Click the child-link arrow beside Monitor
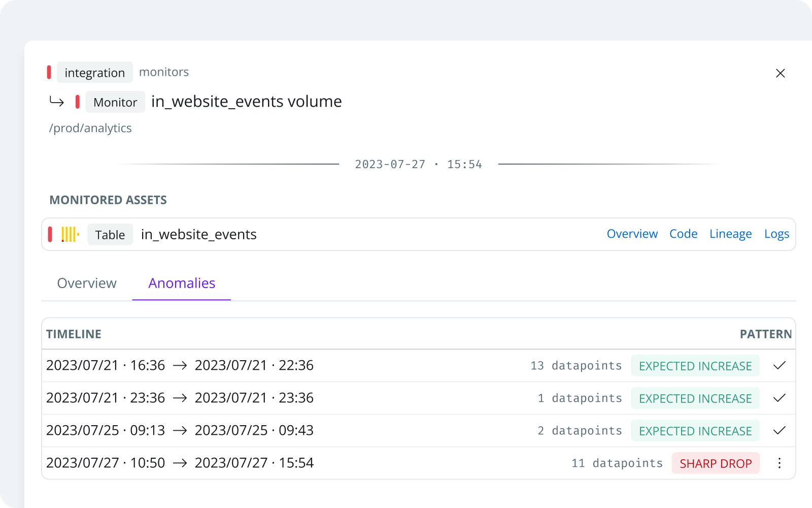Screen dimensions: 812x508 point(56,102)
